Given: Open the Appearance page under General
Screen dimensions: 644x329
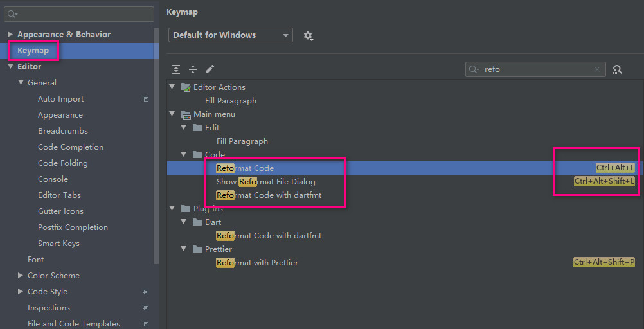Looking at the screenshot, I should 60,115.
